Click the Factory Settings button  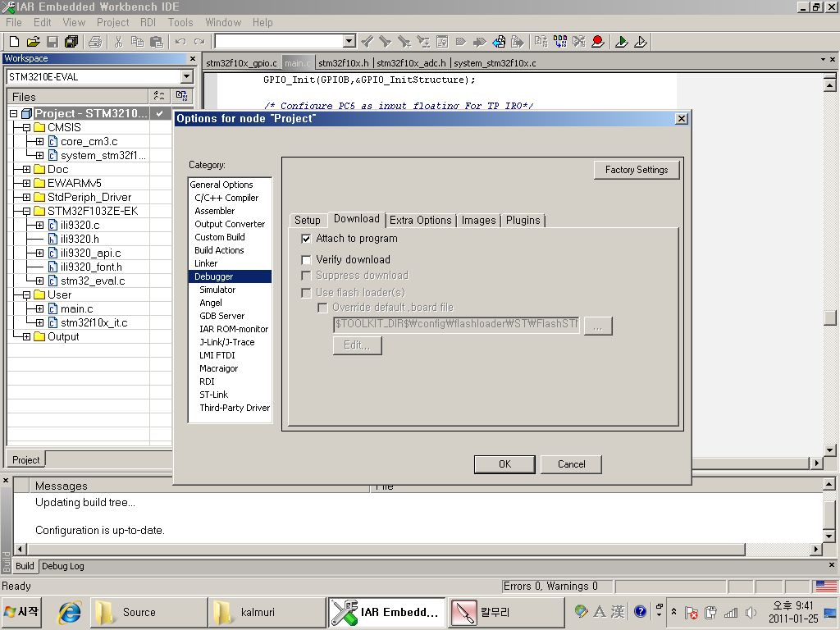[x=637, y=170]
